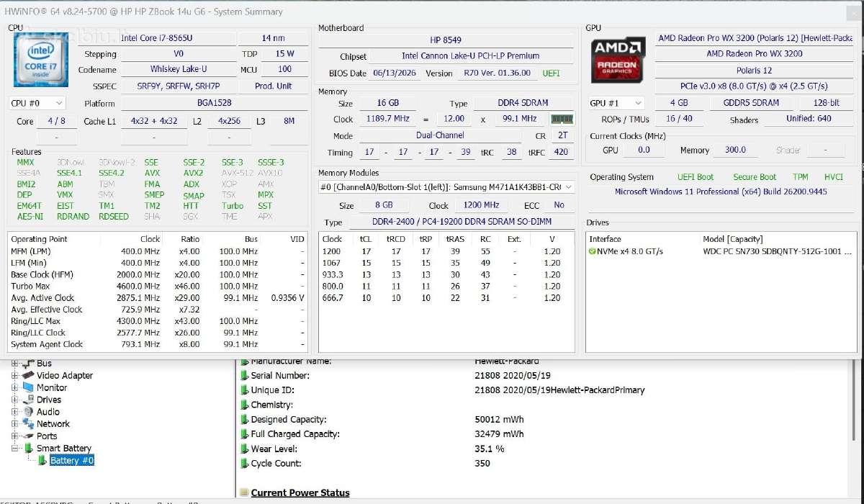Click the Current Power Status heading
This screenshot has height=504, width=864.
click(x=300, y=493)
